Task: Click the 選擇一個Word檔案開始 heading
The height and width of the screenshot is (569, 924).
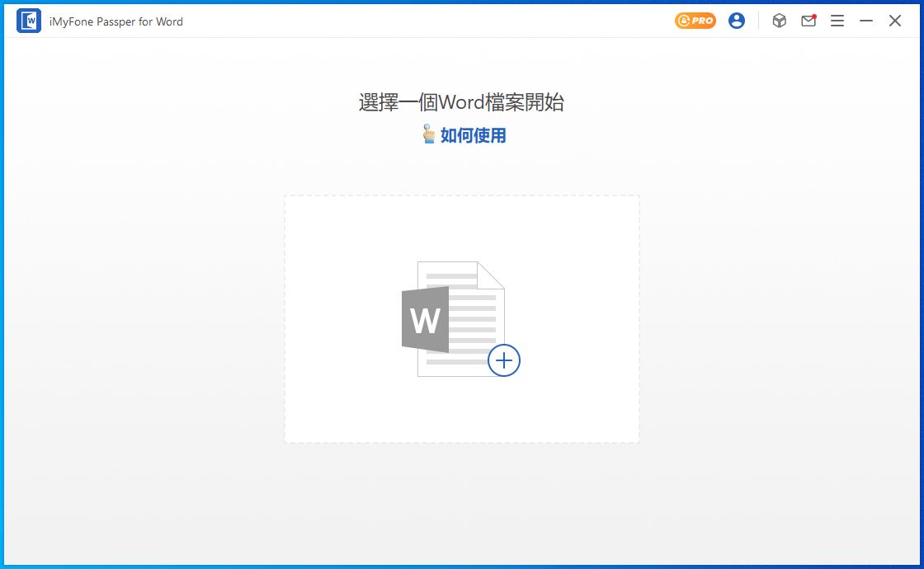Action: pyautogui.click(x=461, y=102)
